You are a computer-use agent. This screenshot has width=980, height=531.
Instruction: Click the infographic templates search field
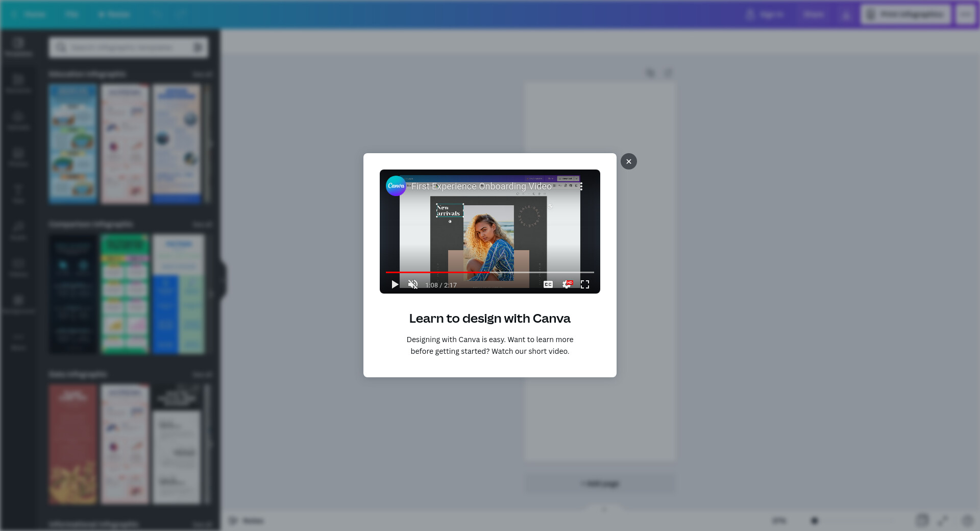point(122,47)
